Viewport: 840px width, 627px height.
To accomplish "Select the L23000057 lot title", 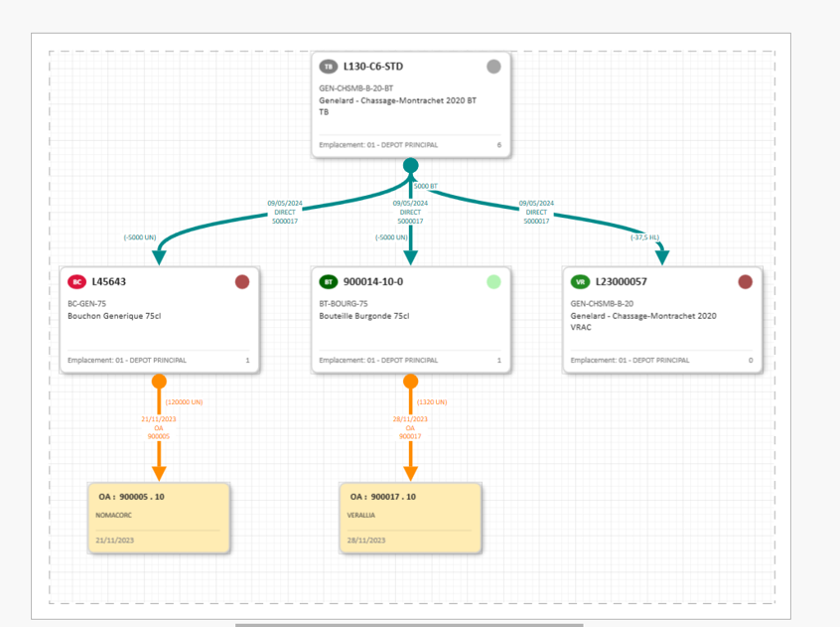I will coord(622,282).
